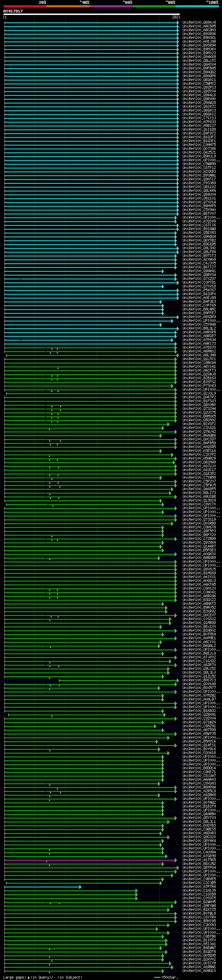Select the UniRef100_Q42472 label
This screenshot has height=980, width=222.
(199, 106)
